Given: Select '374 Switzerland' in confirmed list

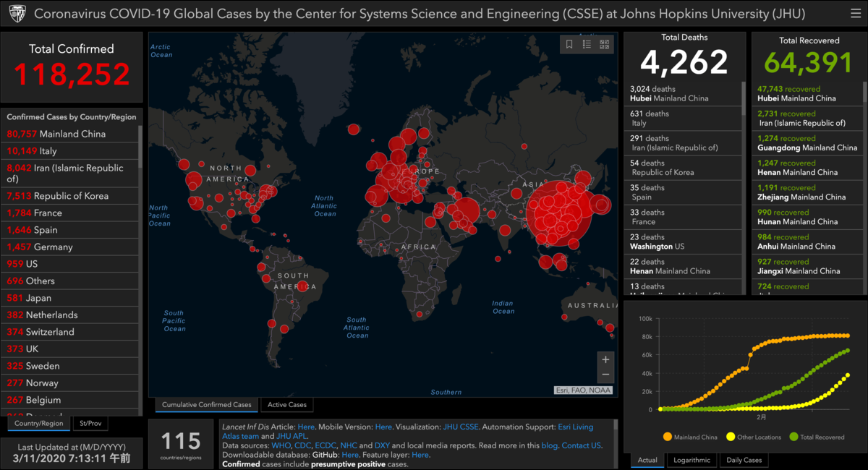Looking at the screenshot, I should [x=71, y=332].
